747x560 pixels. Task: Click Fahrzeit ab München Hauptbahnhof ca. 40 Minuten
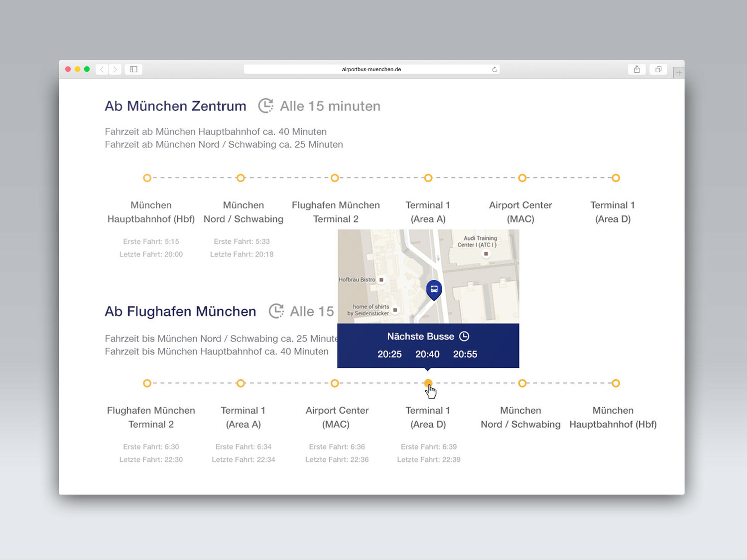point(216,132)
